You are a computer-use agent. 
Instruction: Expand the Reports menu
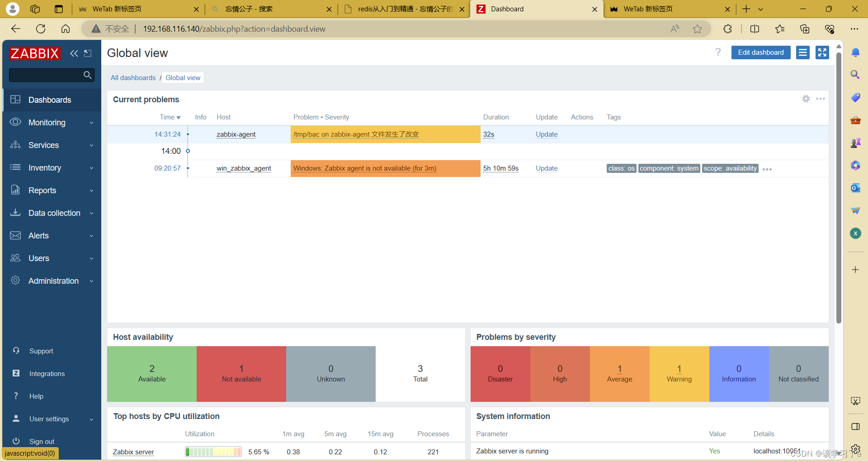(52, 191)
